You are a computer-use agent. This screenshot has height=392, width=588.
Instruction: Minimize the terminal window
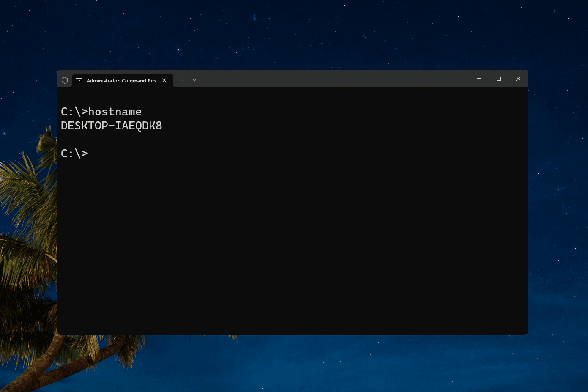479,79
